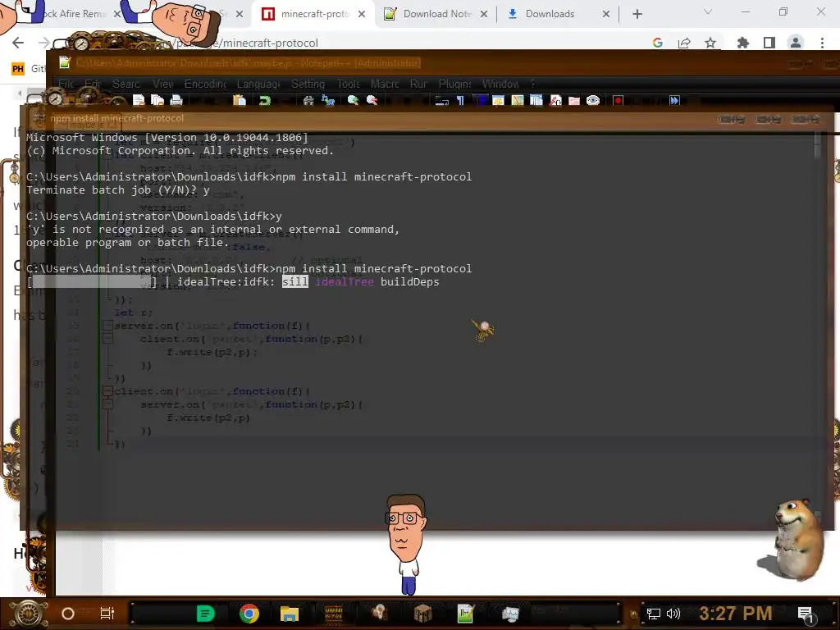The image size is (840, 630).
Task: Open the User Defined Language icon
Action: (498, 100)
